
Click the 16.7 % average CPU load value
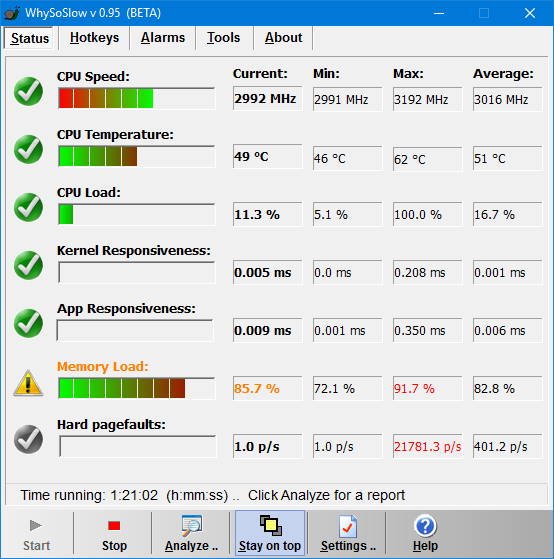pos(508,214)
